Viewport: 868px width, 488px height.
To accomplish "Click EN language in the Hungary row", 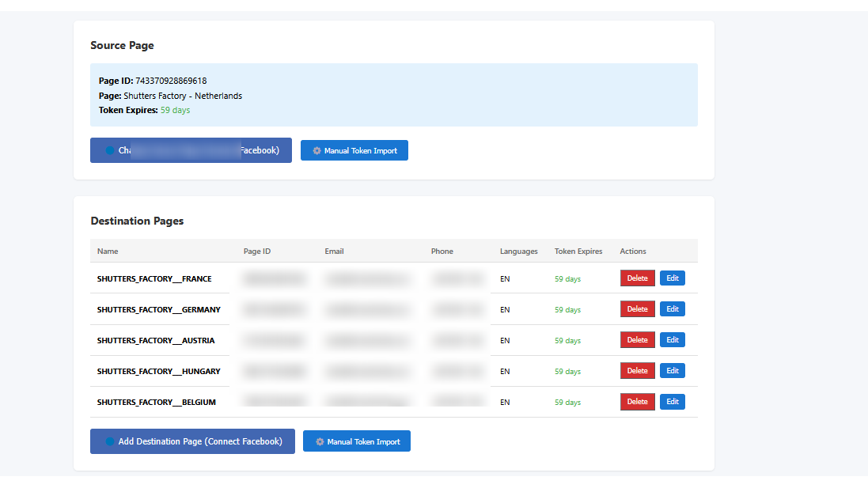I will (505, 371).
